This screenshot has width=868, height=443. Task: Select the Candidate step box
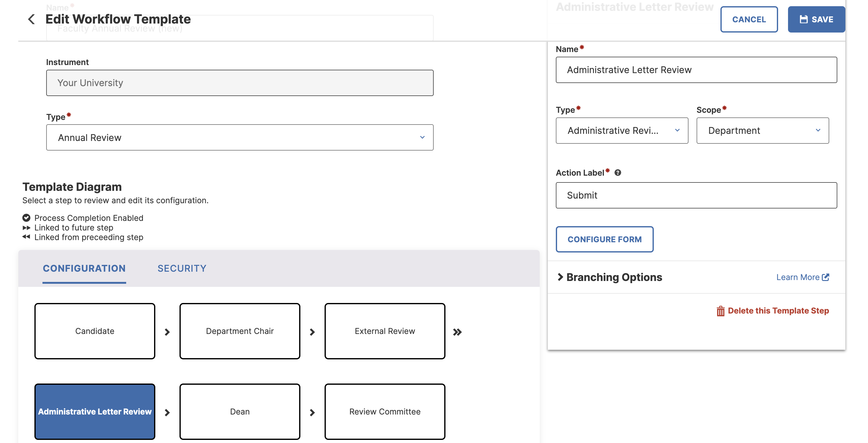(x=95, y=331)
